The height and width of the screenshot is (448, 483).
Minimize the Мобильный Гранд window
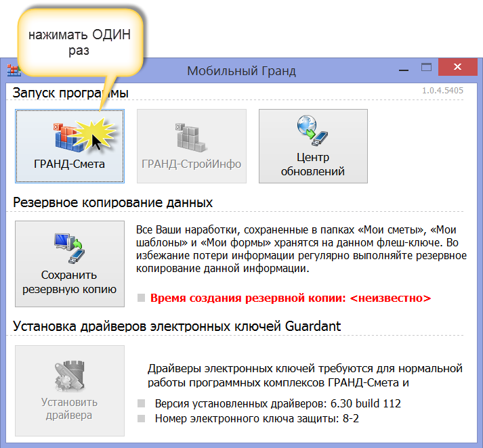point(404,70)
